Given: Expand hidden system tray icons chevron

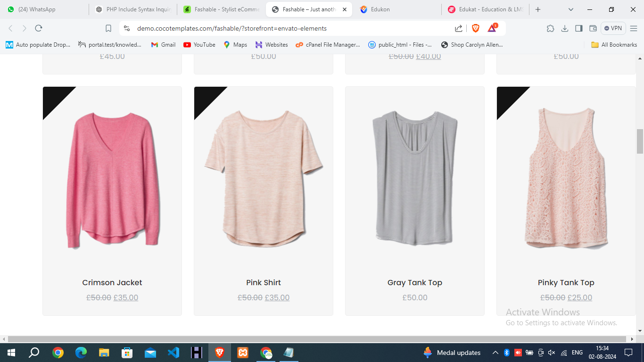Looking at the screenshot, I should pyautogui.click(x=495, y=353).
